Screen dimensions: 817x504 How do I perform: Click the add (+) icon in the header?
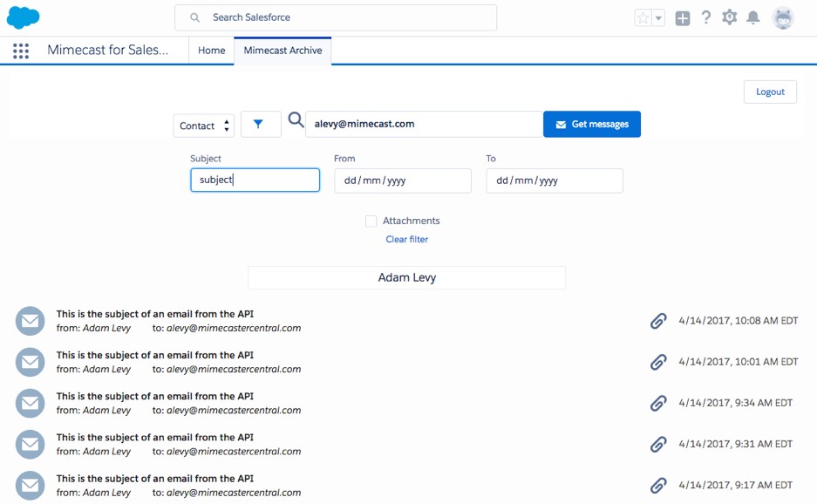pyautogui.click(x=683, y=17)
